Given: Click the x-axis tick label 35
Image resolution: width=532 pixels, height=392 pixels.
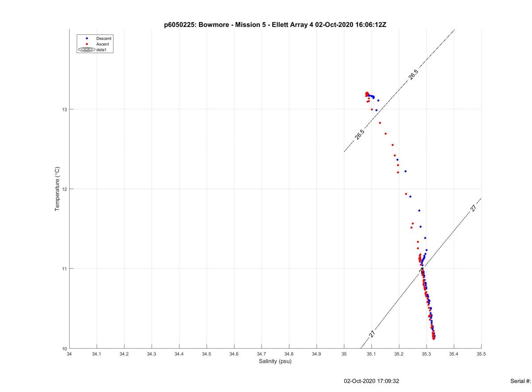Looking at the screenshot, I should coord(344,354).
